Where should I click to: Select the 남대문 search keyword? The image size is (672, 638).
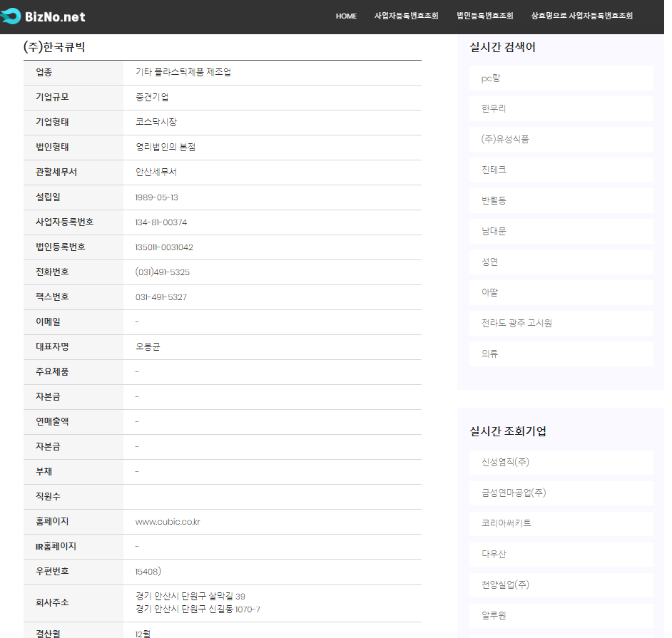[561, 231]
